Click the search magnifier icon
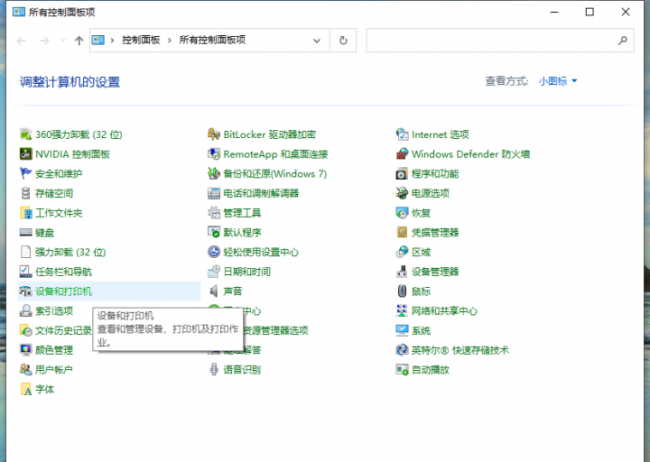This screenshot has width=650, height=462. click(623, 40)
